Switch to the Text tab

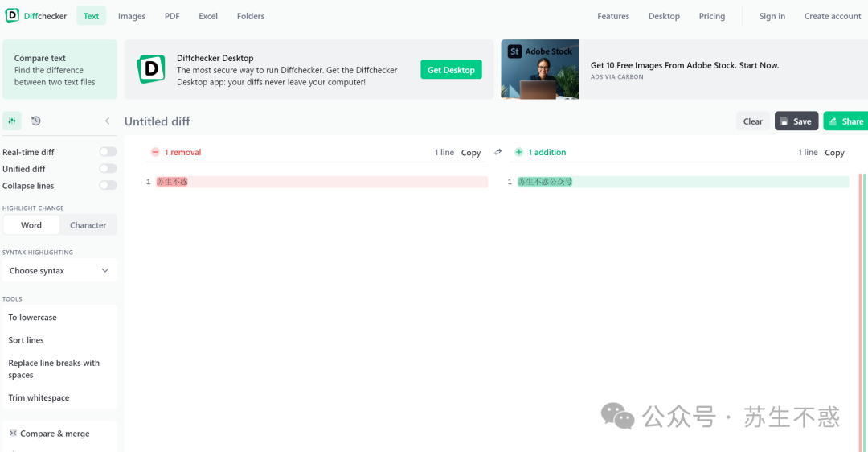(92, 16)
